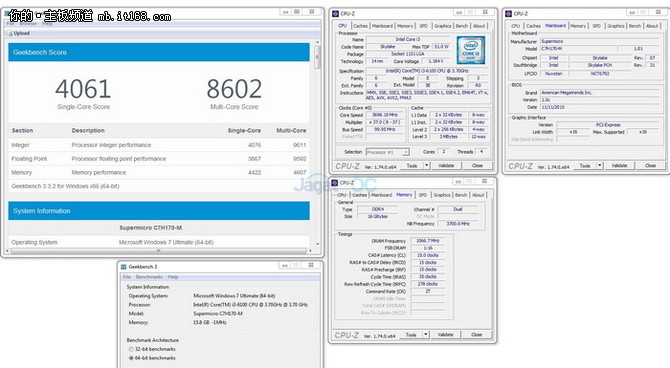The height and width of the screenshot is (368, 670).
Task: Switch to the Caches tab in the CPU-tab CPU-Z window
Action: (360, 26)
